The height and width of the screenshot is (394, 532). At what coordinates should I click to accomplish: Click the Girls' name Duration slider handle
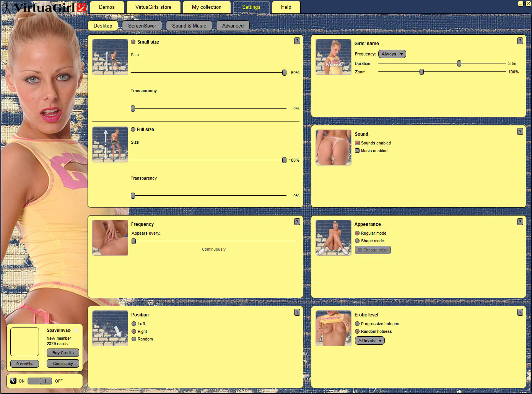click(x=459, y=63)
